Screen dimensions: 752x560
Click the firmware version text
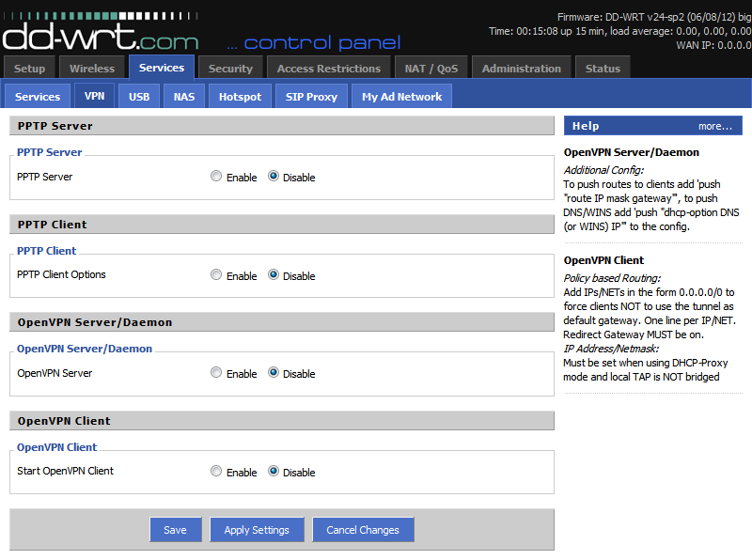tap(654, 17)
